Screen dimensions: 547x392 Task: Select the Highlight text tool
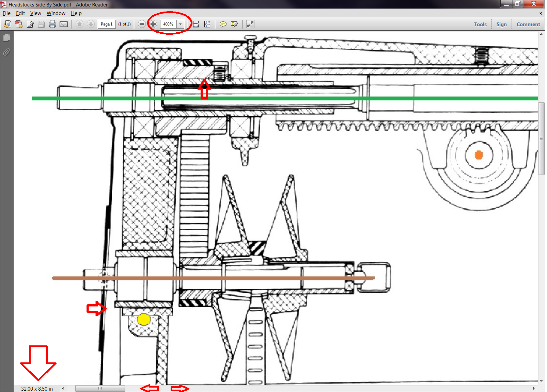234,24
